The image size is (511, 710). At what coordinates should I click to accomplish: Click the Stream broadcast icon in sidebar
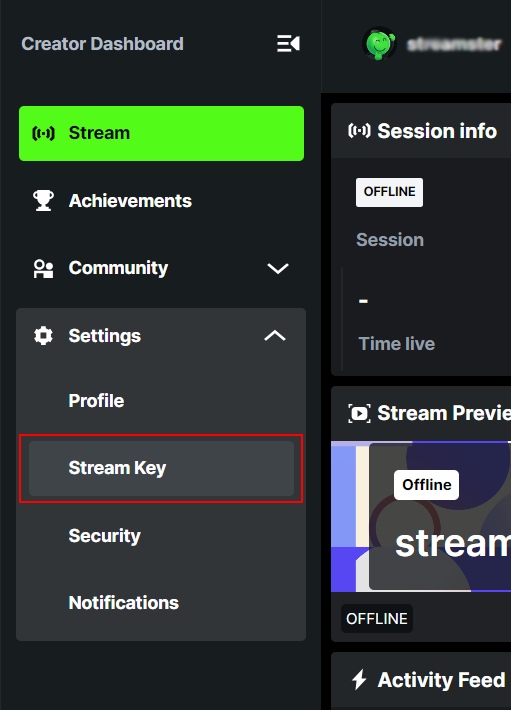43,133
